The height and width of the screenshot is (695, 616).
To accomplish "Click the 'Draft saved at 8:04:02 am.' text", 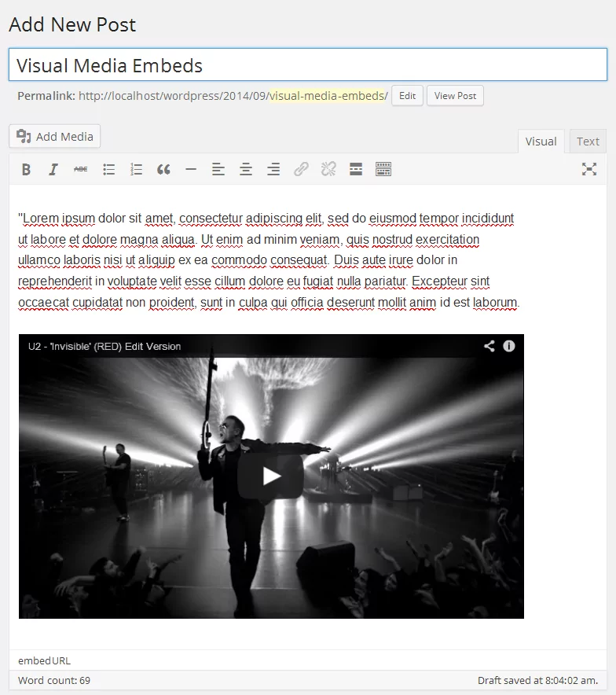I will [537, 680].
